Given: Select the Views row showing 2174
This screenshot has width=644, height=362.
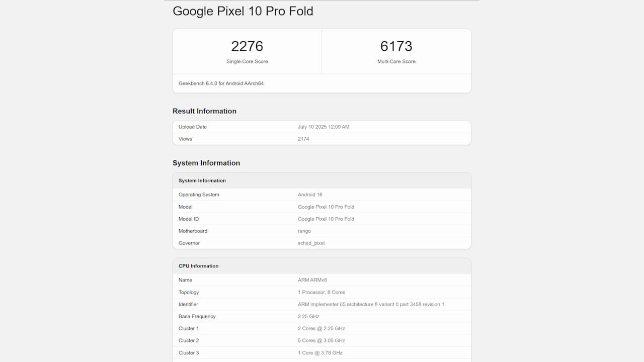Looking at the screenshot, I should [x=322, y=139].
